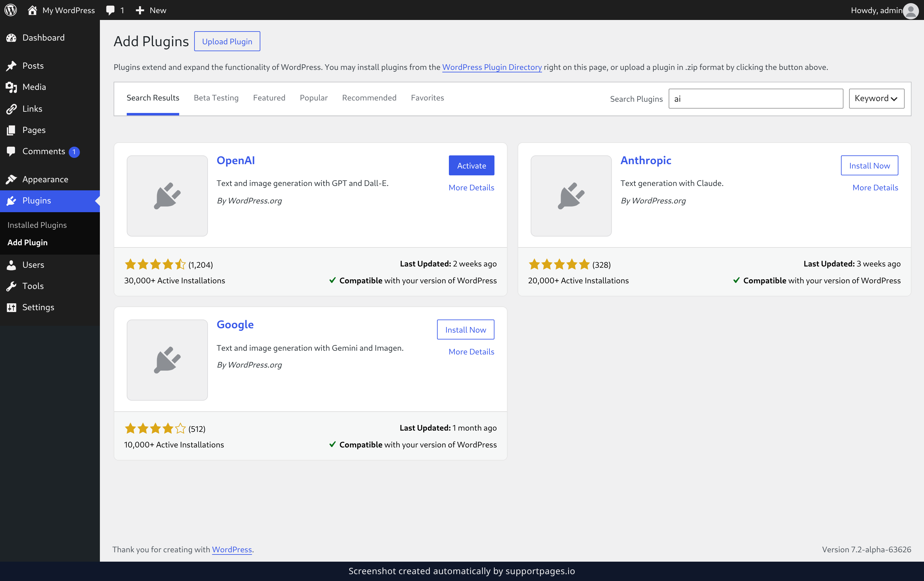The width and height of the screenshot is (924, 581).
Task: Open the Anthropic plugin title link
Action: tap(646, 160)
